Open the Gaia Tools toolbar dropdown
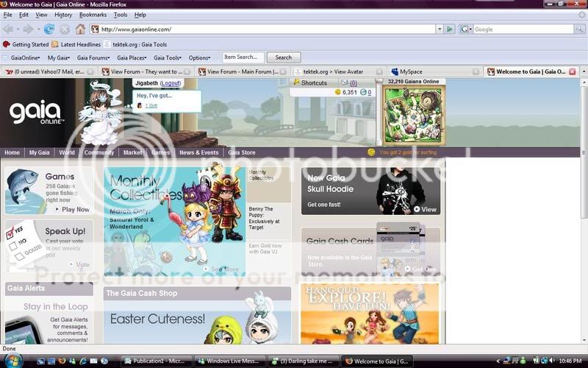The image size is (588, 368). 169,57
